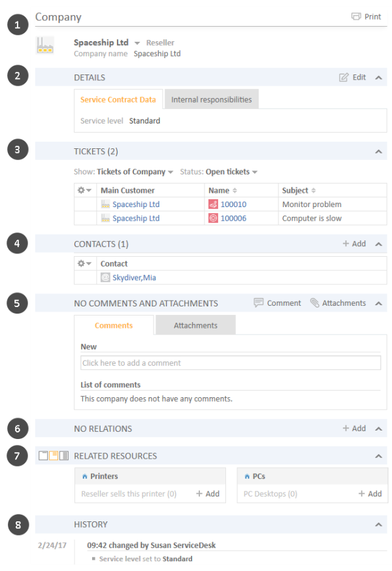The height and width of the screenshot is (571, 392).
Task: Select the single-column layout for Related Resources
Action: [x=43, y=455]
